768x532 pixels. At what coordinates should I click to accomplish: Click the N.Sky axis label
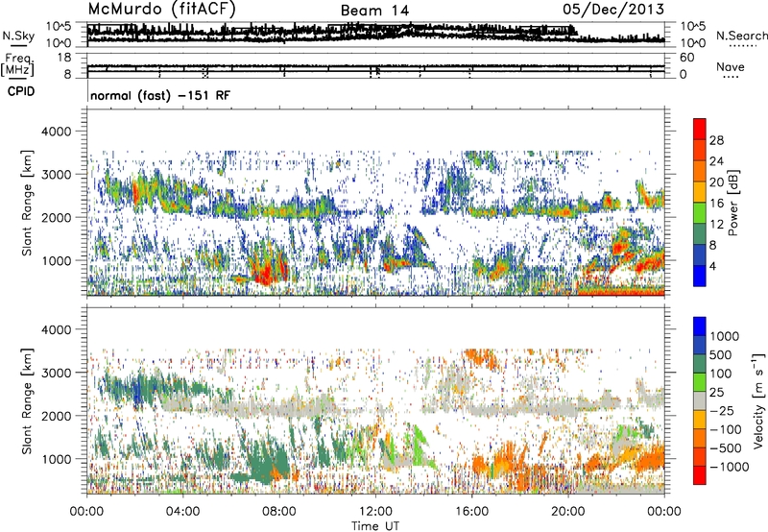(x=18, y=36)
